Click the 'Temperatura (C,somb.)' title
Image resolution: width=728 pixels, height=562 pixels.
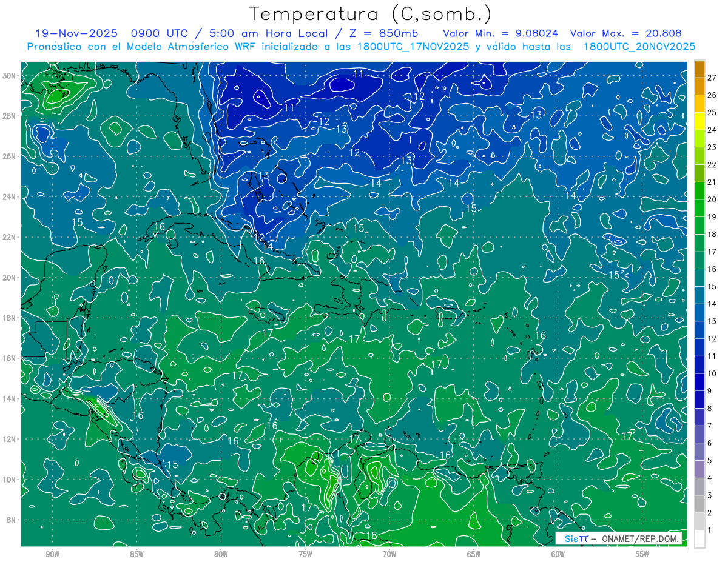(371, 15)
